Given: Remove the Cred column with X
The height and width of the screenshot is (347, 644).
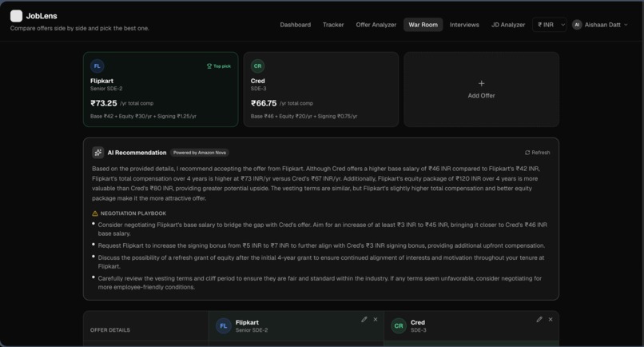Looking at the screenshot, I should [x=551, y=320].
